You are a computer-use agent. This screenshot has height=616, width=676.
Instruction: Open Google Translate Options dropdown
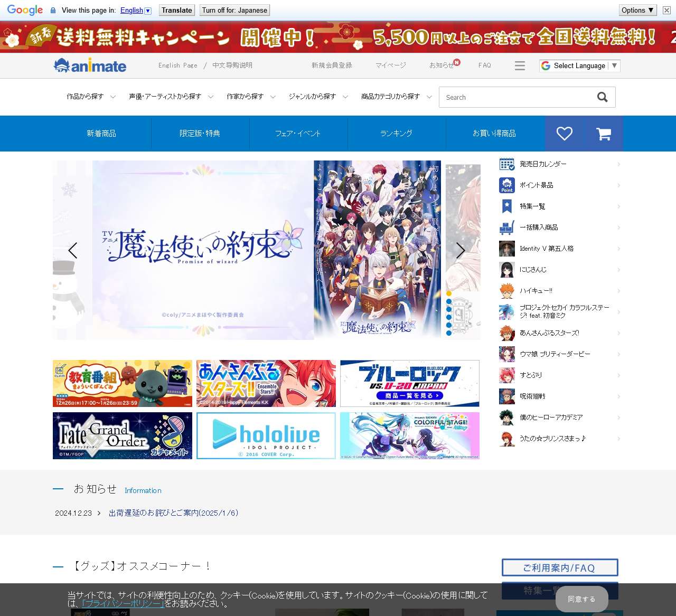pos(638,10)
